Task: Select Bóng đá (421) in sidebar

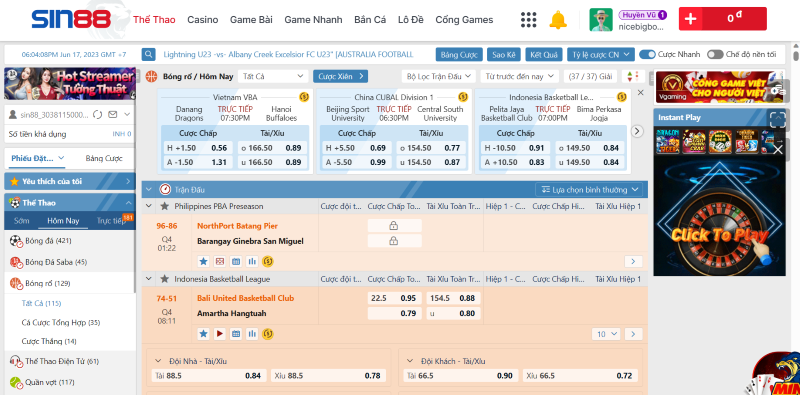Action: 70,241
